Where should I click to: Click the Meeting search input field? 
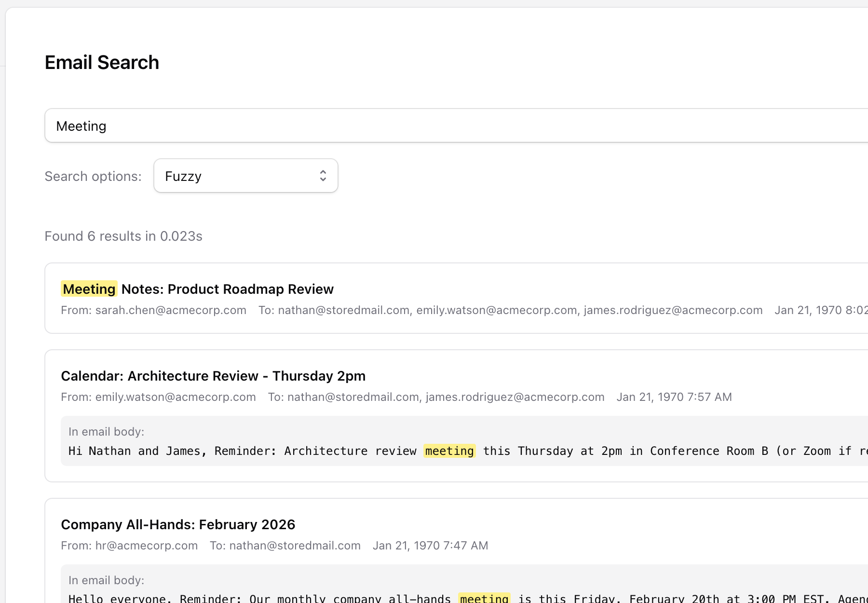434,126
